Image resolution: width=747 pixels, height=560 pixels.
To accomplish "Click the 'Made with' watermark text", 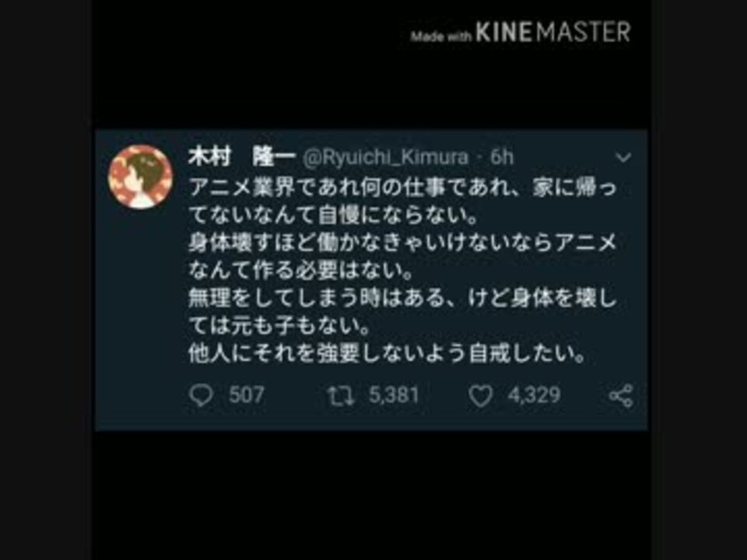I will coord(441,37).
